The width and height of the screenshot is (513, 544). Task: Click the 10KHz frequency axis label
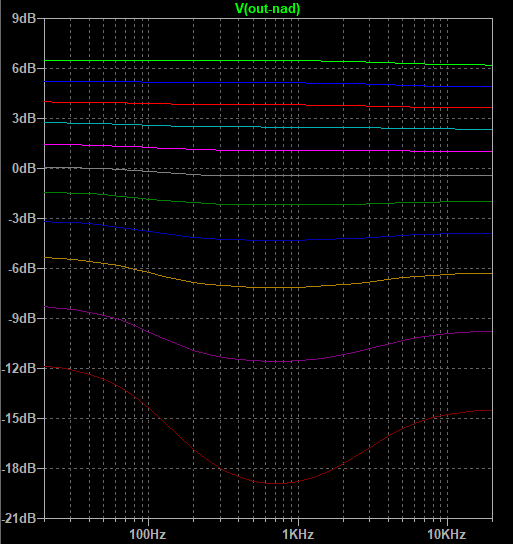click(x=447, y=534)
